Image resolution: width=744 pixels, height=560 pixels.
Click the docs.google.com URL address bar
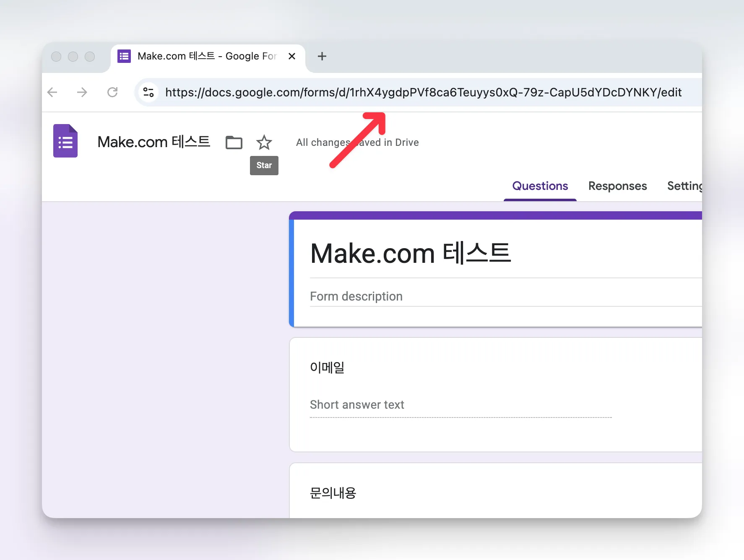tap(423, 92)
